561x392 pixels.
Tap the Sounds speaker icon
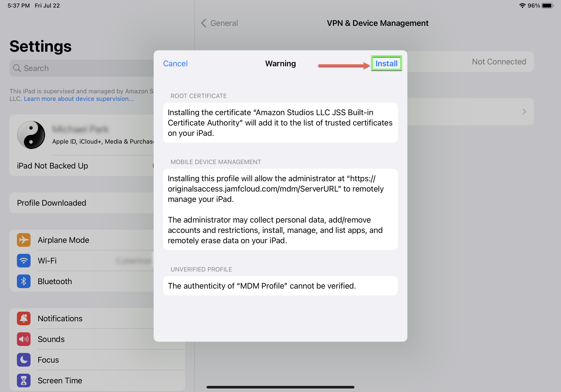[x=24, y=339]
